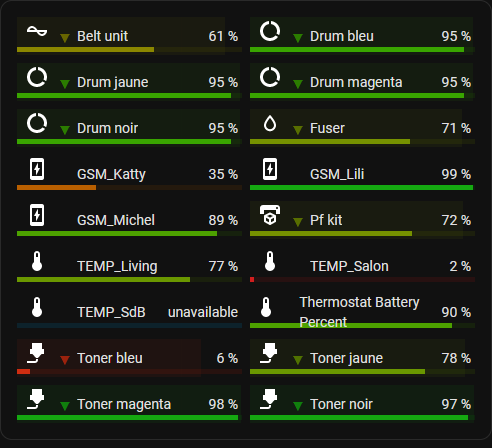492x448 pixels.
Task: Click the GSM_Lili battery charging icon
Action: (x=270, y=169)
